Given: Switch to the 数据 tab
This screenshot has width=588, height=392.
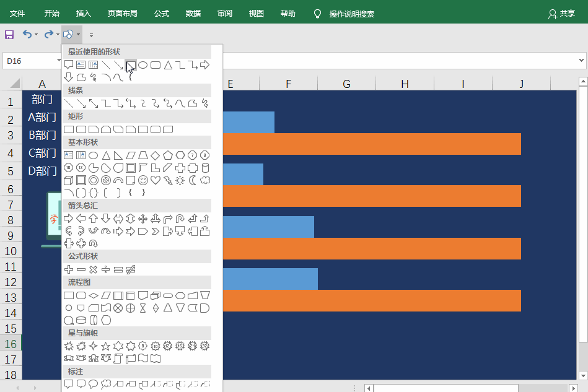Looking at the screenshot, I should tap(193, 14).
